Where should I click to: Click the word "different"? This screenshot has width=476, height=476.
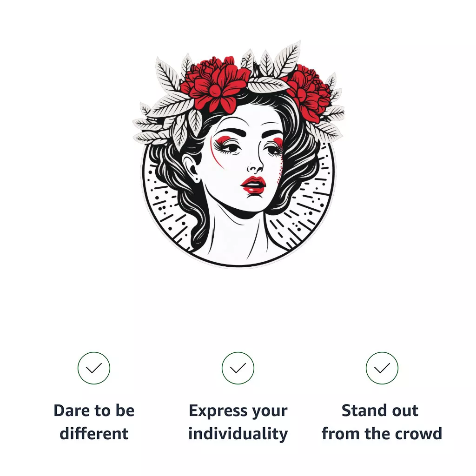point(94,434)
